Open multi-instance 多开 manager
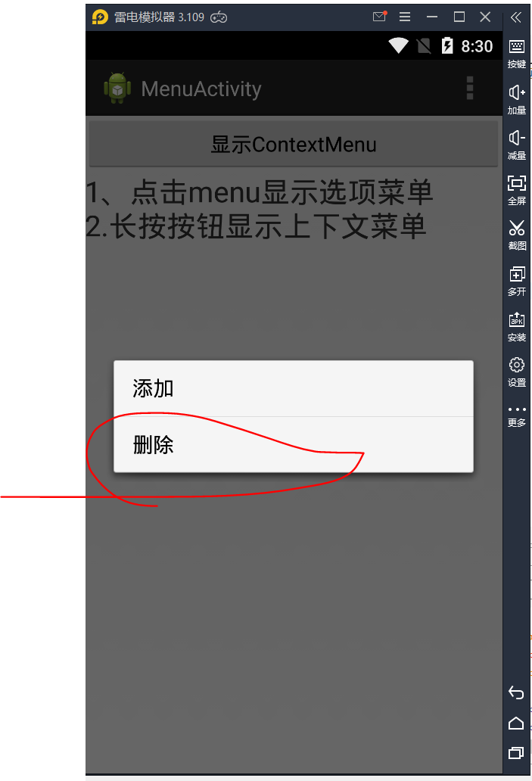 coord(517,281)
